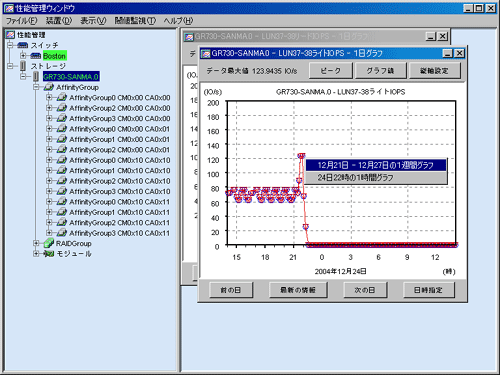The width and height of the screenshot is (500, 375).
Task: Select the GR730-SANMA.0 storage device icon
Action: pos(36,77)
